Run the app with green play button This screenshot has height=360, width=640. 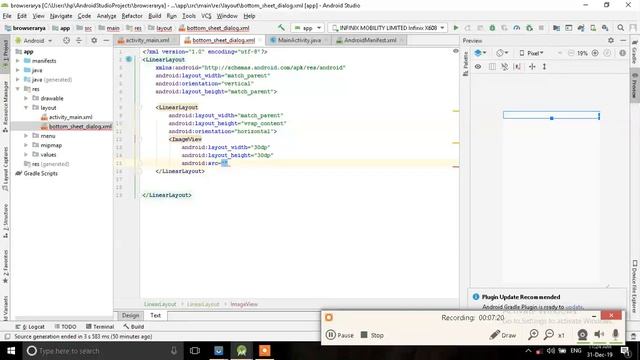coord(456,28)
